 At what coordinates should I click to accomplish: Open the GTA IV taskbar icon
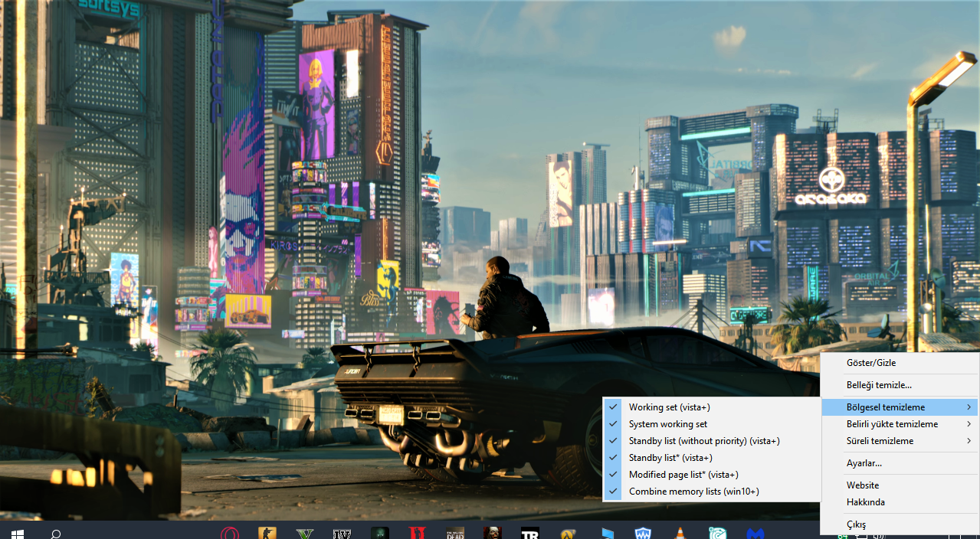[x=342, y=533]
